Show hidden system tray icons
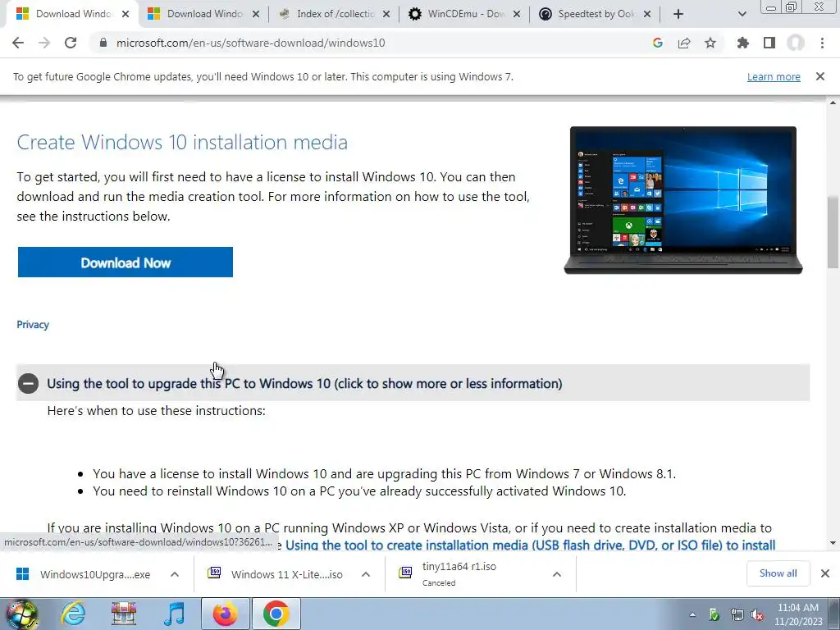840x630 pixels. point(692,614)
